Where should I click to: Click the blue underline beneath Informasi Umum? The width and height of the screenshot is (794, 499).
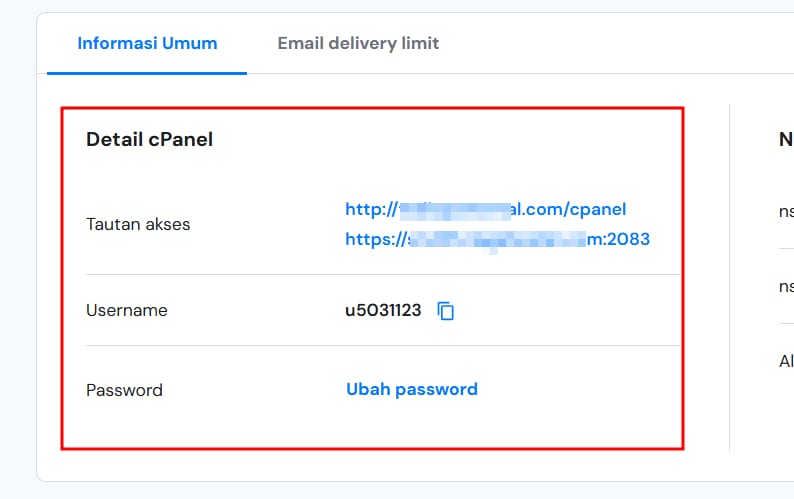click(x=147, y=73)
